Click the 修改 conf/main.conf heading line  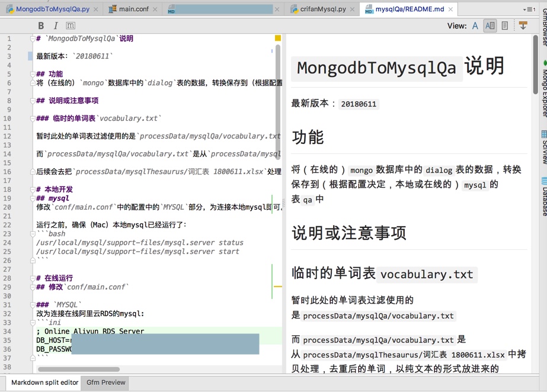82,287
